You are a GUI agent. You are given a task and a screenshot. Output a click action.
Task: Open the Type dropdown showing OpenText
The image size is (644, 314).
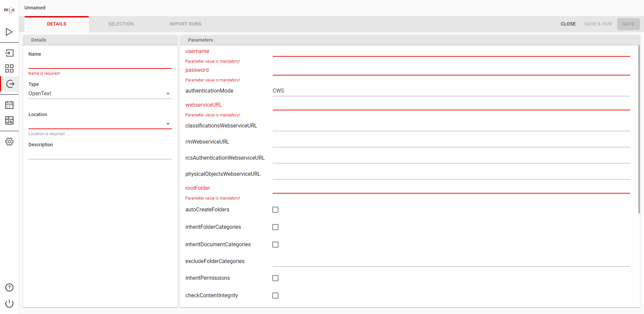coord(100,94)
